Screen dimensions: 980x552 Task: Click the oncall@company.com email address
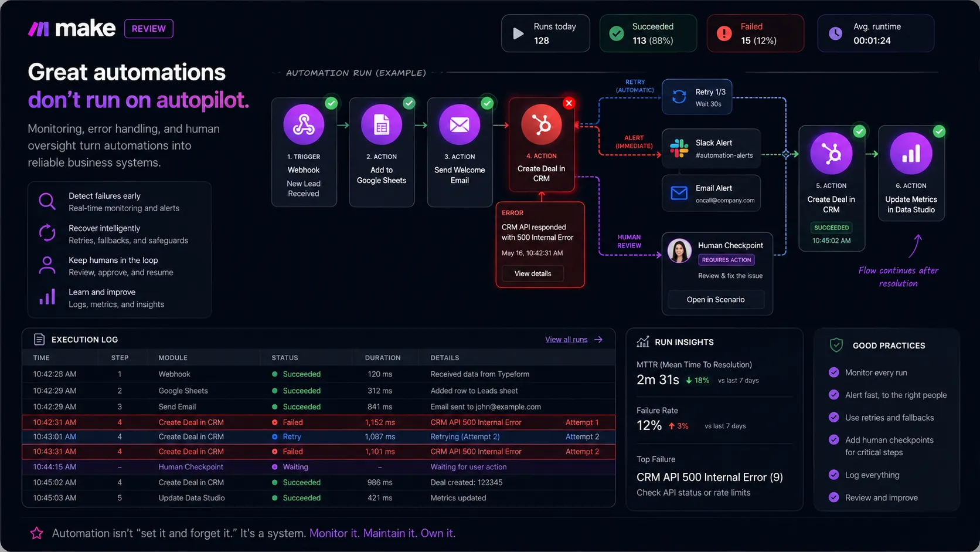(725, 201)
